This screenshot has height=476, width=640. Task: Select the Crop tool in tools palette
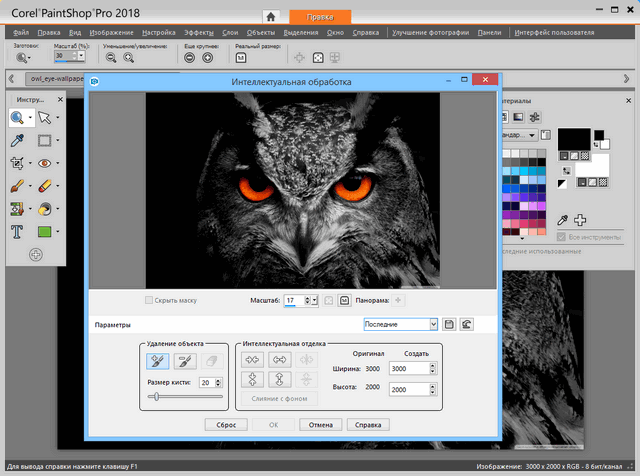click(x=18, y=163)
